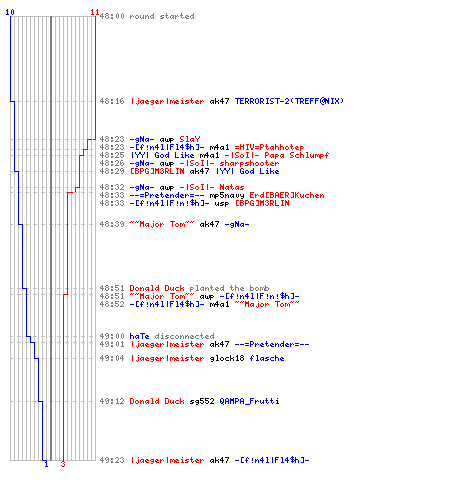Click the 48:00 round started entry

tap(147, 16)
